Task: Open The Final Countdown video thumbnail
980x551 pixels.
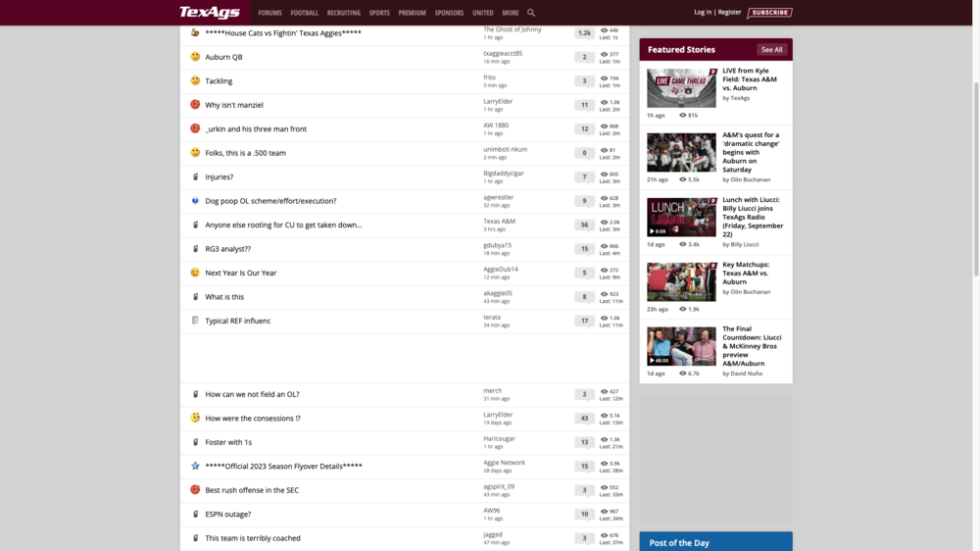Action: click(681, 346)
